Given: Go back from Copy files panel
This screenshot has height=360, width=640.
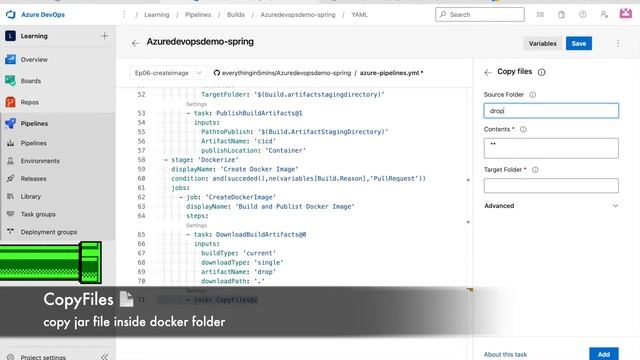Looking at the screenshot, I should 488,73.
